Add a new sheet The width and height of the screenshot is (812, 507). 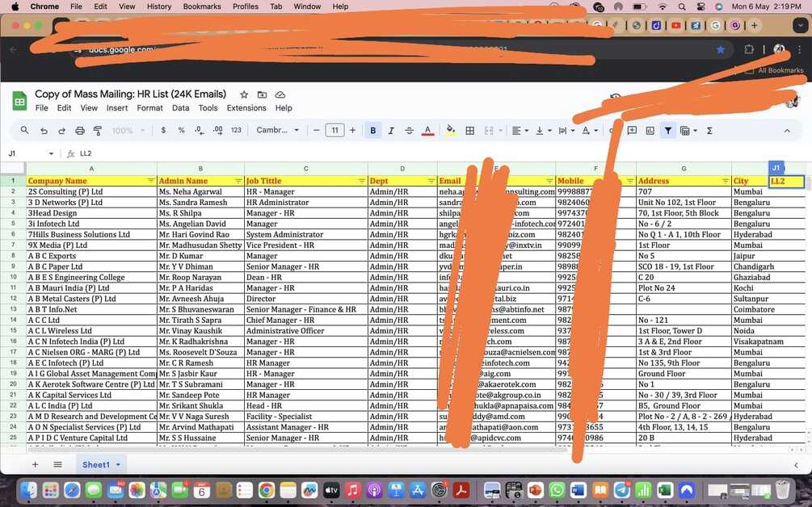pos(36,464)
